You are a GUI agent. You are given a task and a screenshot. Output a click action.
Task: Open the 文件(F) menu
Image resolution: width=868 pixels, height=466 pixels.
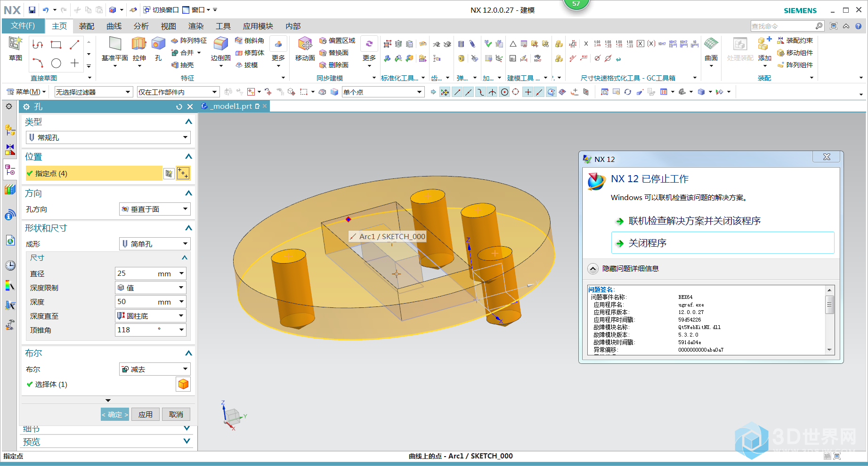pos(23,26)
